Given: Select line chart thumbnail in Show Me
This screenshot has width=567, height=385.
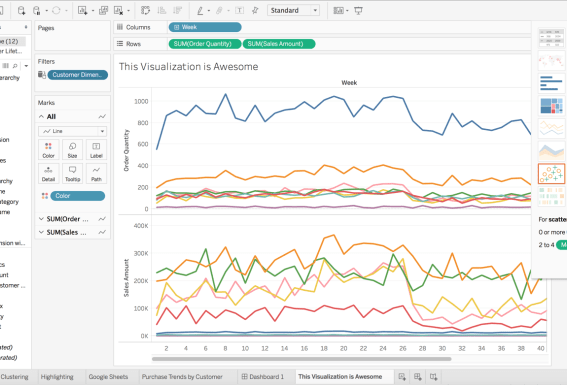Looking at the screenshot, I should pos(551,129).
